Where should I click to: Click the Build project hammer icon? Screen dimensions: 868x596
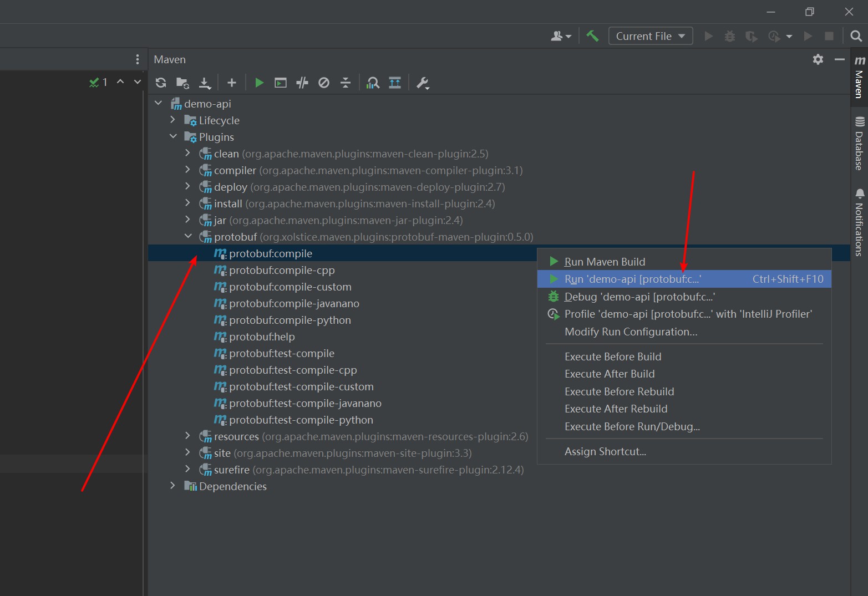pos(592,36)
